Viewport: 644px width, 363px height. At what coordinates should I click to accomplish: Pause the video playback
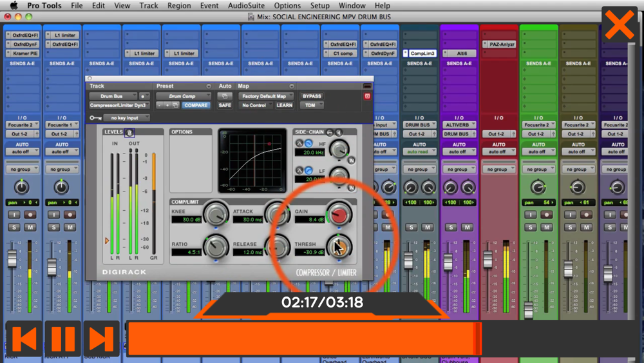(x=63, y=338)
